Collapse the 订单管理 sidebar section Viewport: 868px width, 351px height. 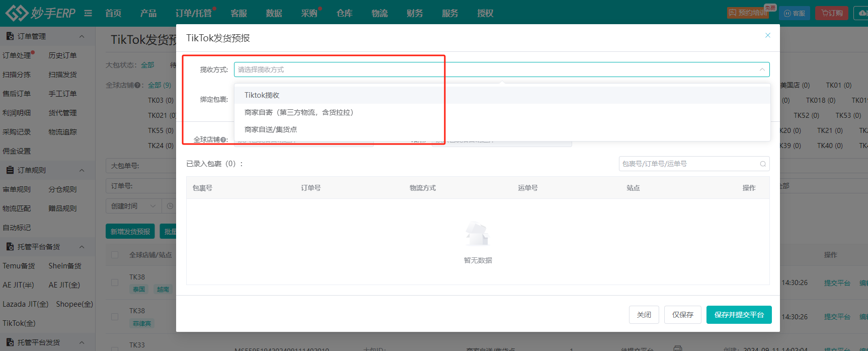[82, 36]
